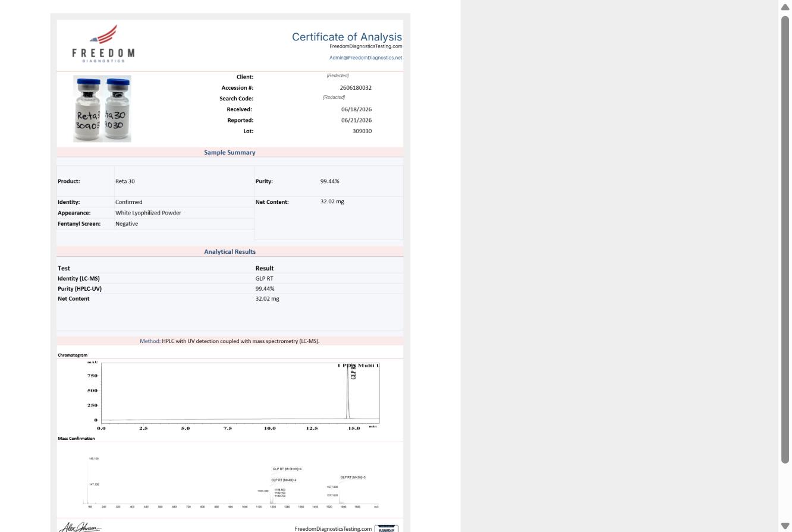Screen dimensions: 792x532
Task: Click the Net Content test row label
Action: tap(73, 298)
